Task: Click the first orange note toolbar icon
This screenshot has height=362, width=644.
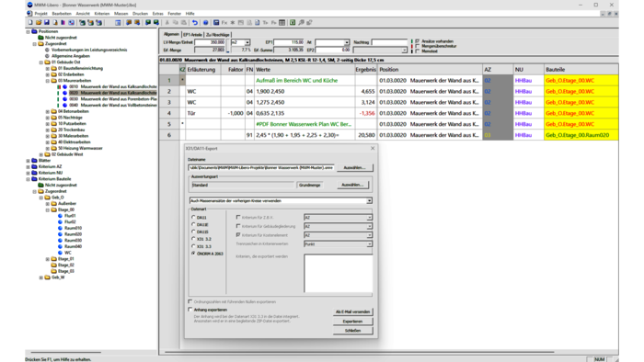Action: (129, 23)
